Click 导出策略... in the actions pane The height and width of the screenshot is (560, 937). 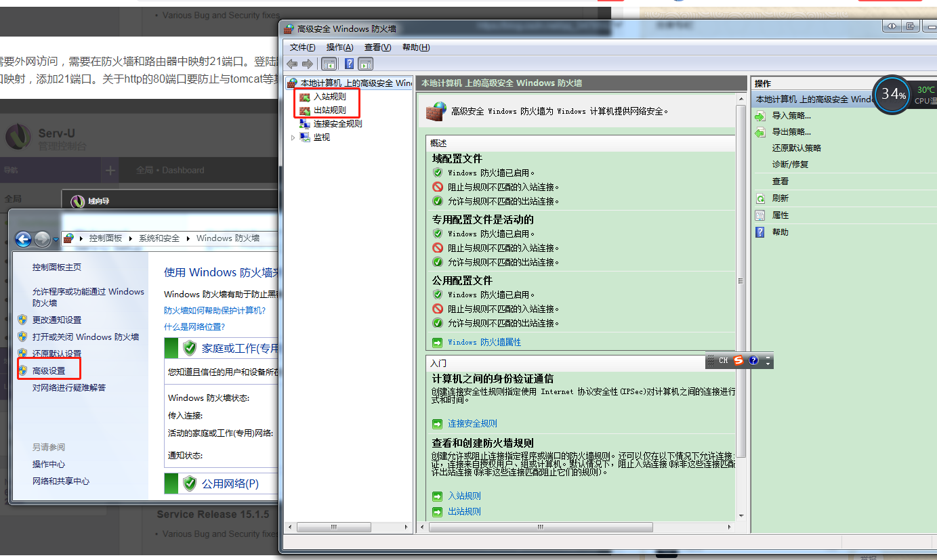click(x=791, y=132)
